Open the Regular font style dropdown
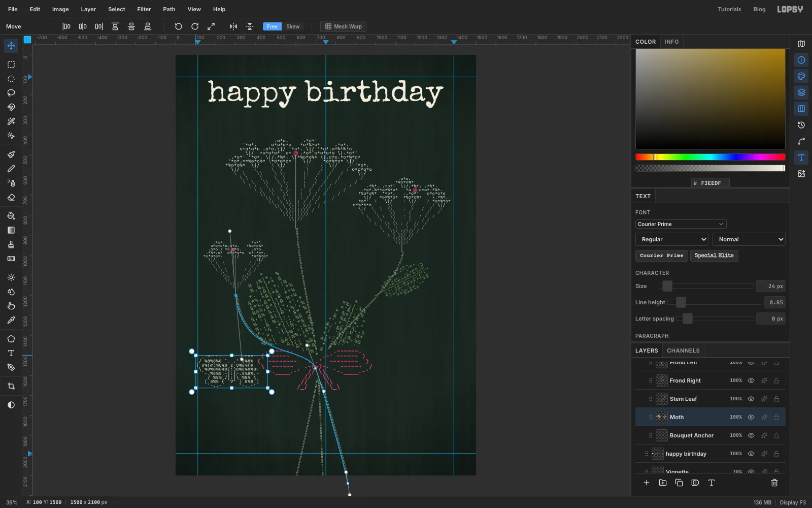 pyautogui.click(x=671, y=239)
